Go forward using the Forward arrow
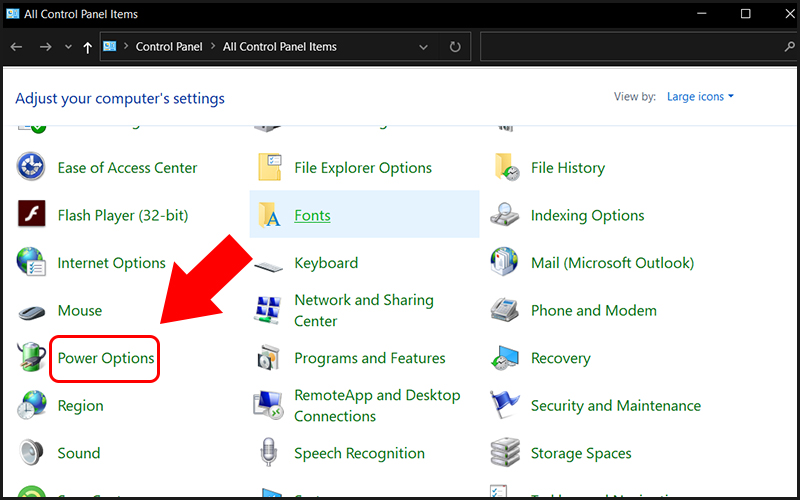 click(45, 47)
